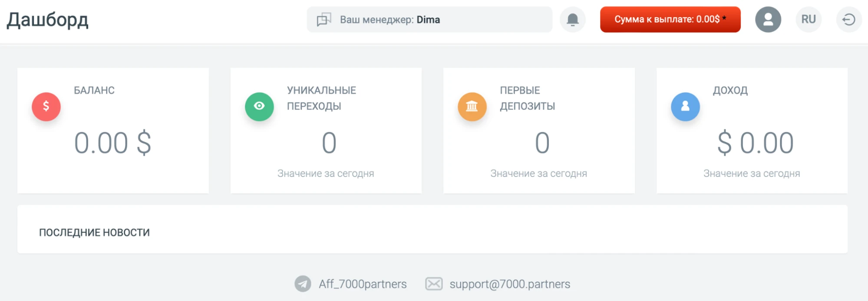Image resolution: width=868 pixels, height=301 pixels.
Task: Click the 'ПОСЛЕДНИЕ НОВОСТИ' section heading
Action: pyautogui.click(x=94, y=232)
